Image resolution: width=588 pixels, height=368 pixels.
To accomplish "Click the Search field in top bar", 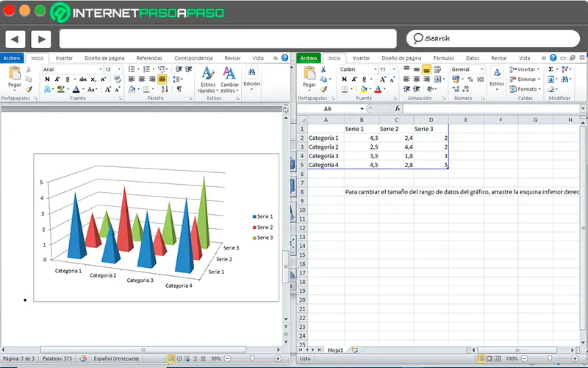I will [x=492, y=38].
